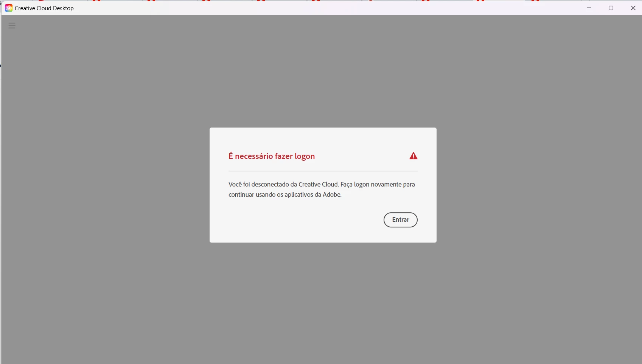Click the title text "Creative Cloud Desktop"
642x364 pixels.
[44, 8]
